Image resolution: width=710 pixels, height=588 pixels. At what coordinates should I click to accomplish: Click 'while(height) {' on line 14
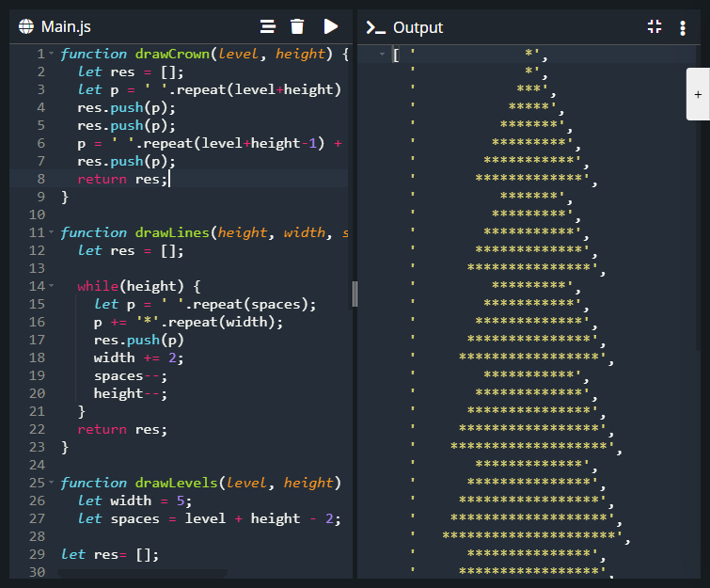(138, 286)
